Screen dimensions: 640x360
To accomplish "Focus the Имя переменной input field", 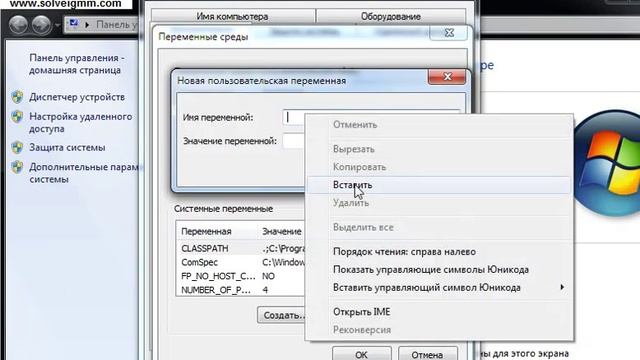I will click(x=294, y=117).
